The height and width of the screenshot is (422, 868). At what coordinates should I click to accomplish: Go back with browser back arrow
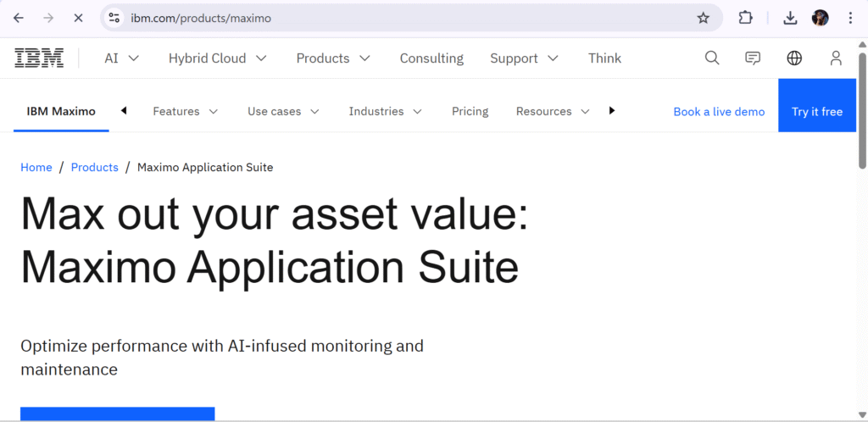pos(19,18)
